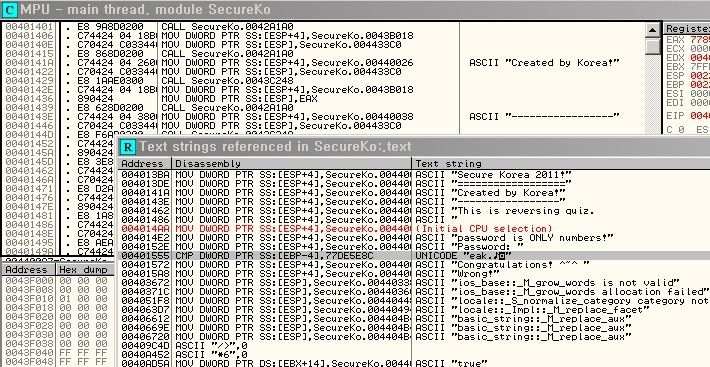This screenshot has width=710, height=367.
Task: Select "This is reversing quiz." string row
Action: [x=414, y=211]
